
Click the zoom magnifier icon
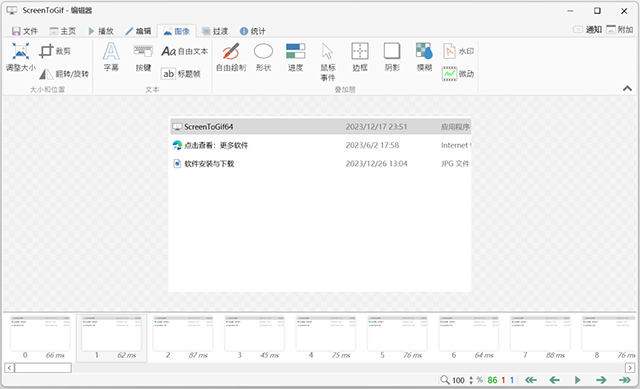[x=444, y=380]
